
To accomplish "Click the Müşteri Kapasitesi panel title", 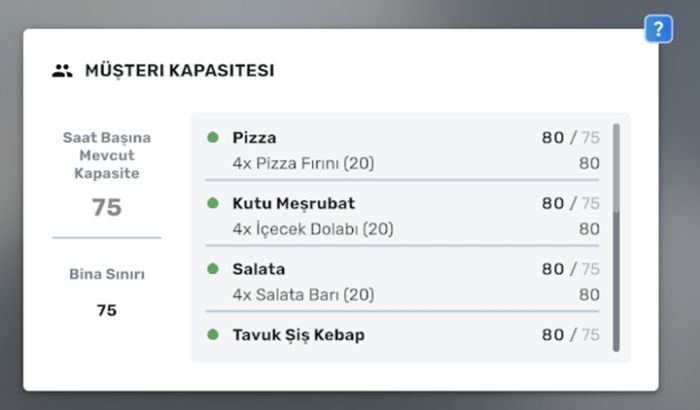I will [179, 71].
